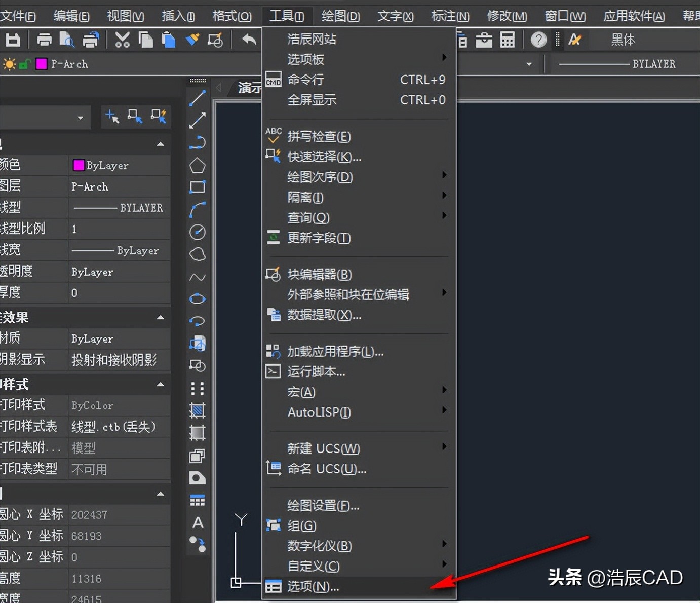Click the 线型比例 value input field
700x603 pixels.
[x=116, y=229]
